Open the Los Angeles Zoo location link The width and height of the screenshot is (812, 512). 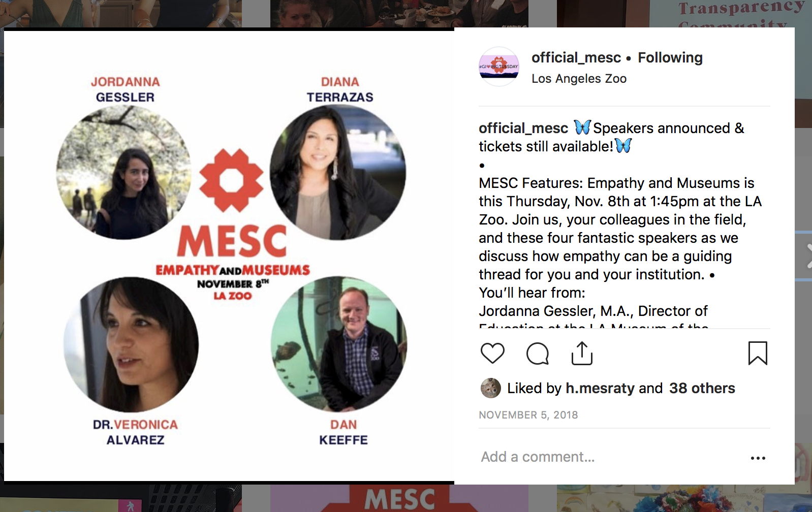579,79
